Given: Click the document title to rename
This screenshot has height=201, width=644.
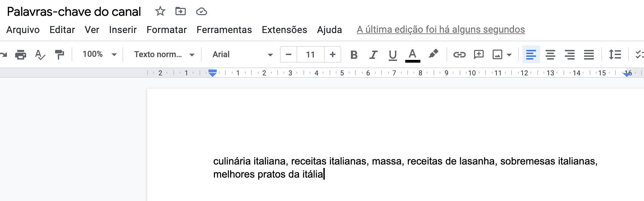Looking at the screenshot, I should click(x=74, y=12).
